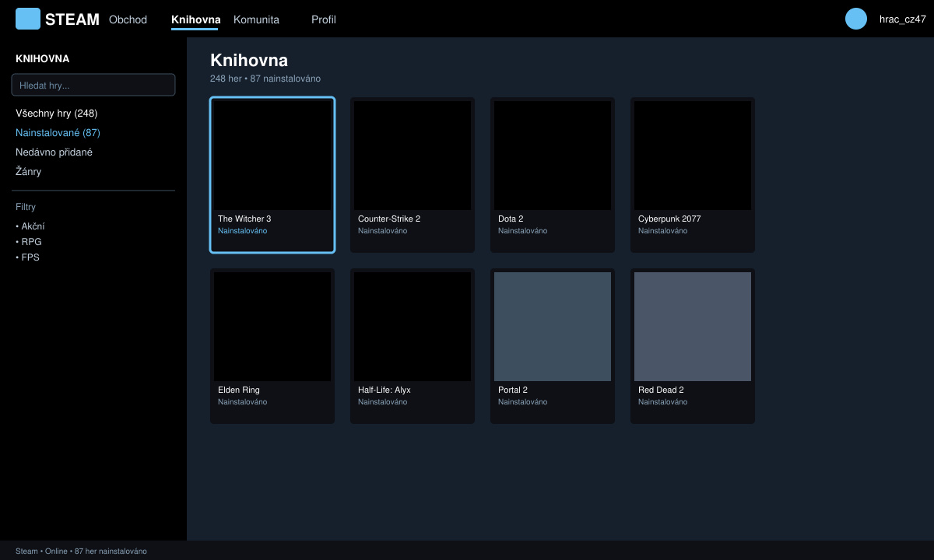Click Cyberpunk 2077 title text
This screenshot has height=560, width=934.
(x=669, y=219)
